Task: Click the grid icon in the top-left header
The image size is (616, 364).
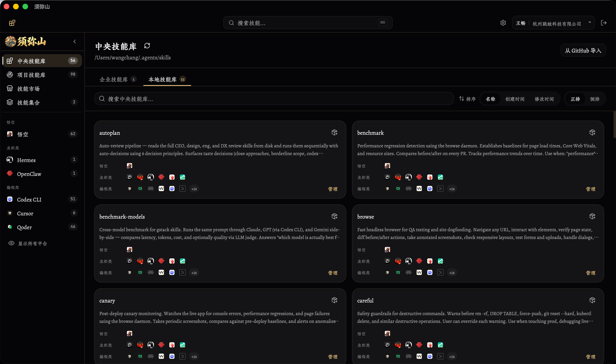Action: point(12,23)
